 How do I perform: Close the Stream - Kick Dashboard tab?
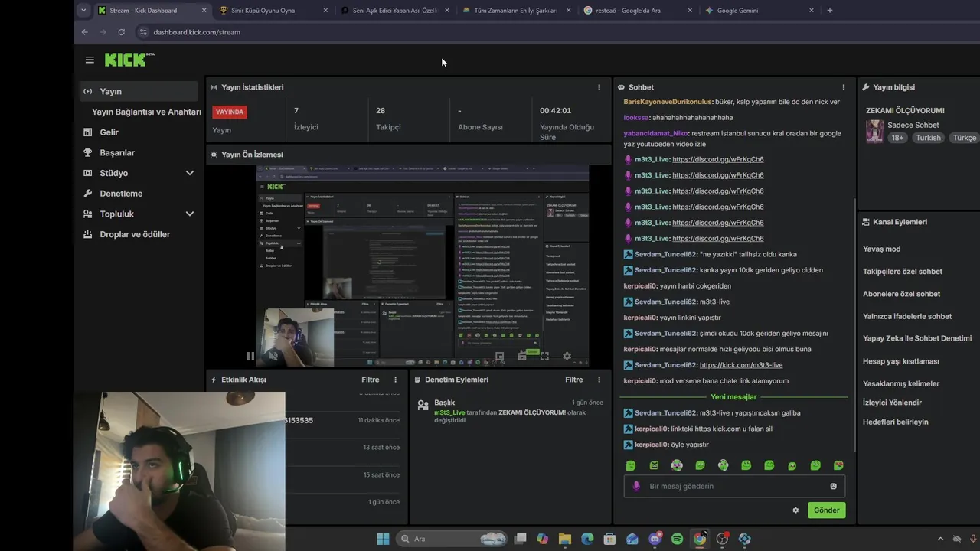[x=204, y=10]
